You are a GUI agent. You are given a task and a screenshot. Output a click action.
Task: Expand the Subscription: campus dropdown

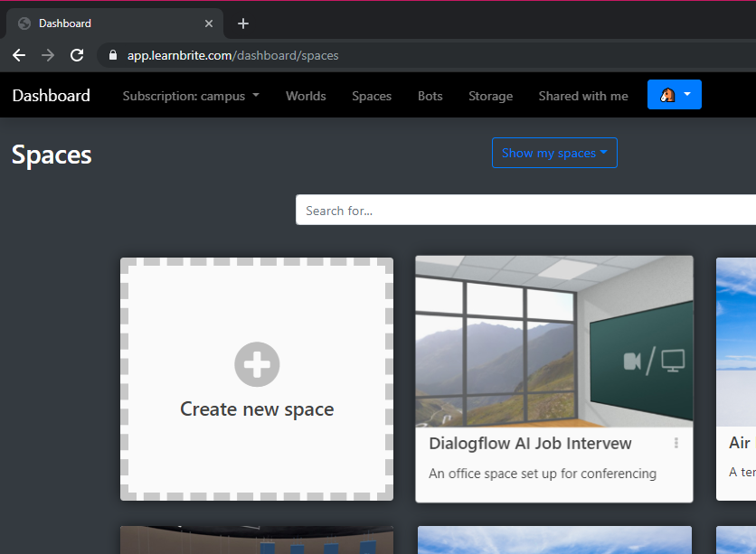click(x=191, y=96)
